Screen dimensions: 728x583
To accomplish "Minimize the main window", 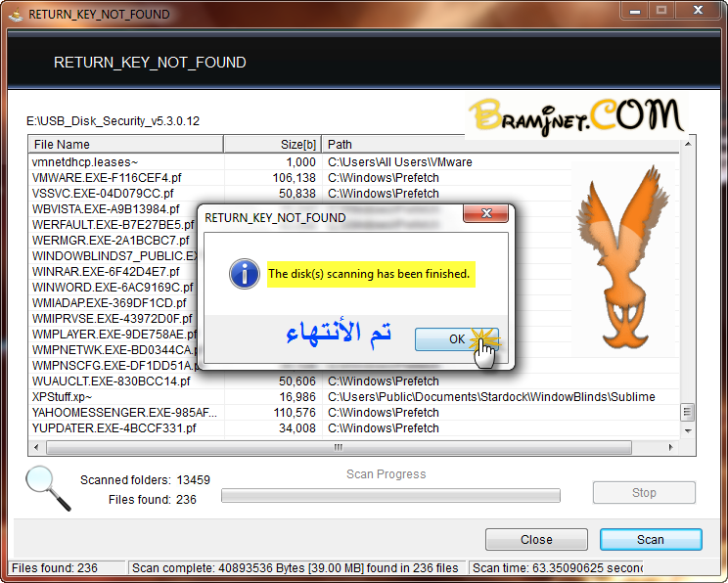I will [635, 10].
